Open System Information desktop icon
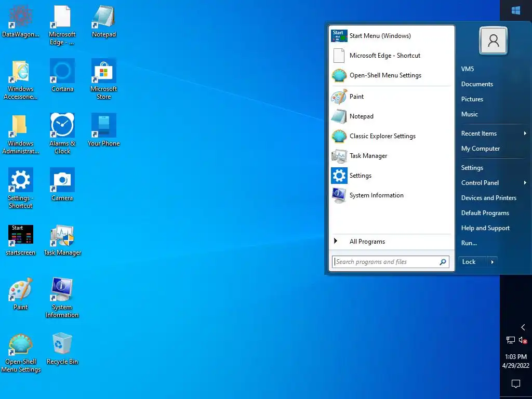Image resolution: width=532 pixels, height=399 pixels. (x=62, y=298)
